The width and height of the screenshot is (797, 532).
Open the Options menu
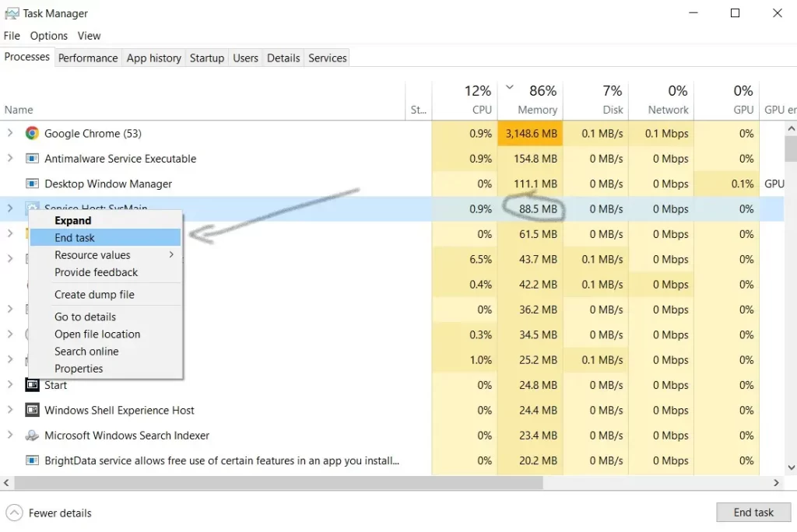tap(49, 36)
